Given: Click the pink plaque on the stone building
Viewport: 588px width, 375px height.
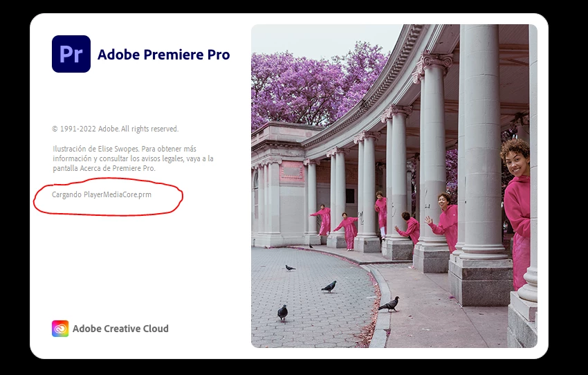Looking at the screenshot, I should click(x=291, y=172).
